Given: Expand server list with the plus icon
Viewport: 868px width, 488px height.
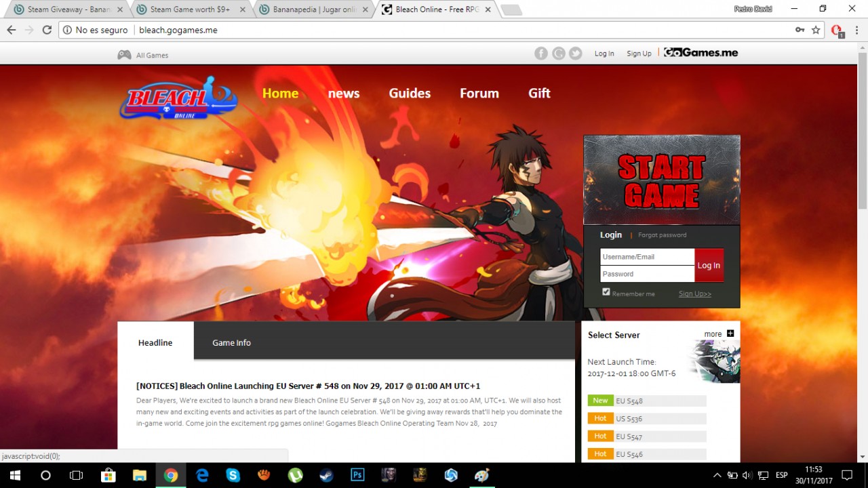Looking at the screenshot, I should [730, 333].
